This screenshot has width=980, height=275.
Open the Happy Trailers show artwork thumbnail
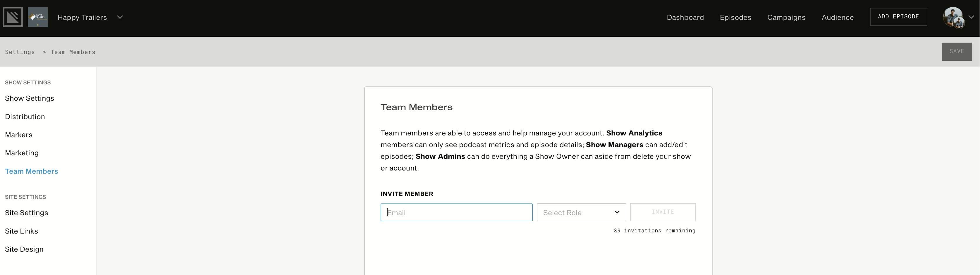38,17
